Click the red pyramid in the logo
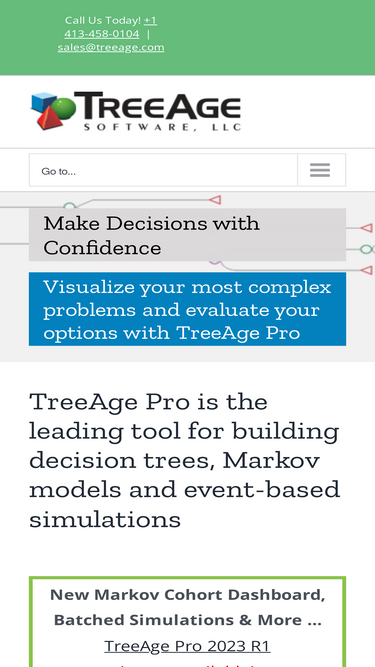375x667 pixels. [x=50, y=117]
